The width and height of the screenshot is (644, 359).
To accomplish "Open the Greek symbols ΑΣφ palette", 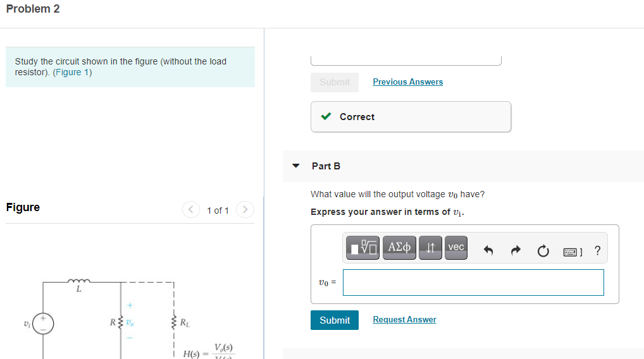I will [x=399, y=247].
